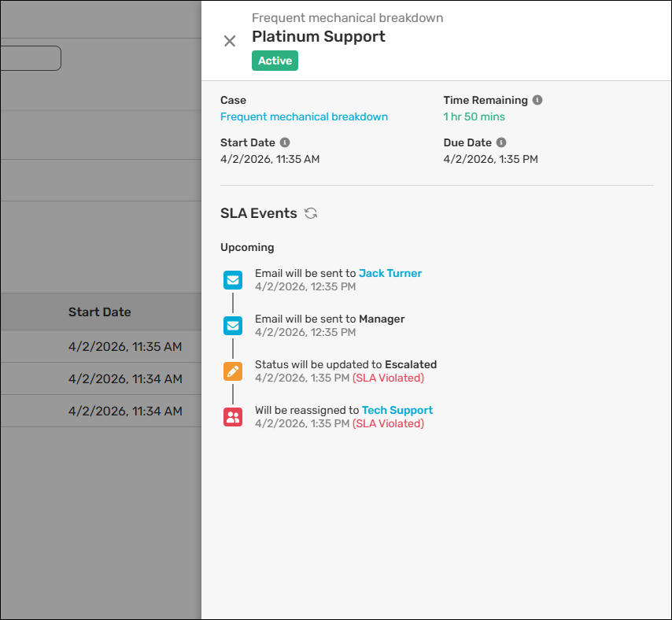Click the Due Date value 1:35 PM
This screenshot has width=672, height=620.
[x=490, y=159]
